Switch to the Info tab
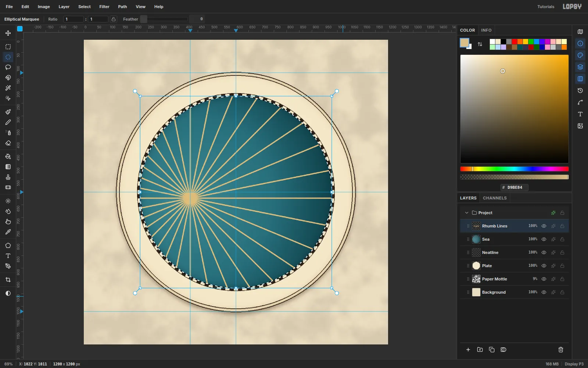The image size is (588, 368). [486, 30]
